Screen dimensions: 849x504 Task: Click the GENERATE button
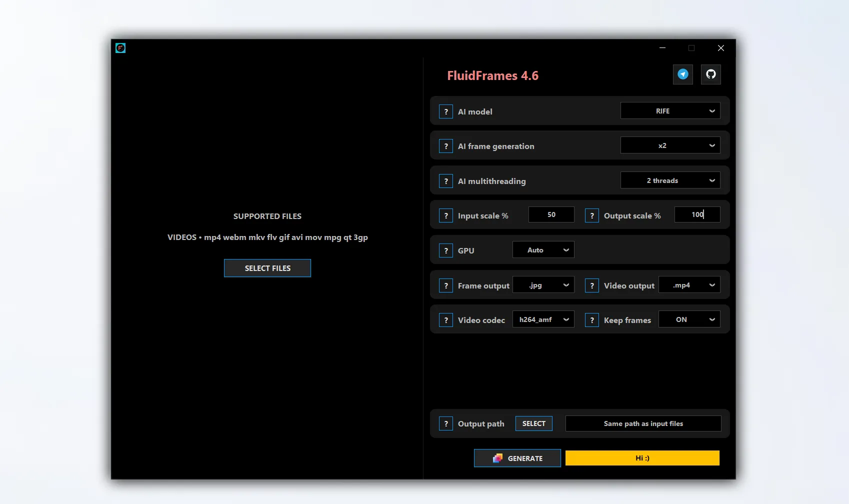[x=517, y=457]
